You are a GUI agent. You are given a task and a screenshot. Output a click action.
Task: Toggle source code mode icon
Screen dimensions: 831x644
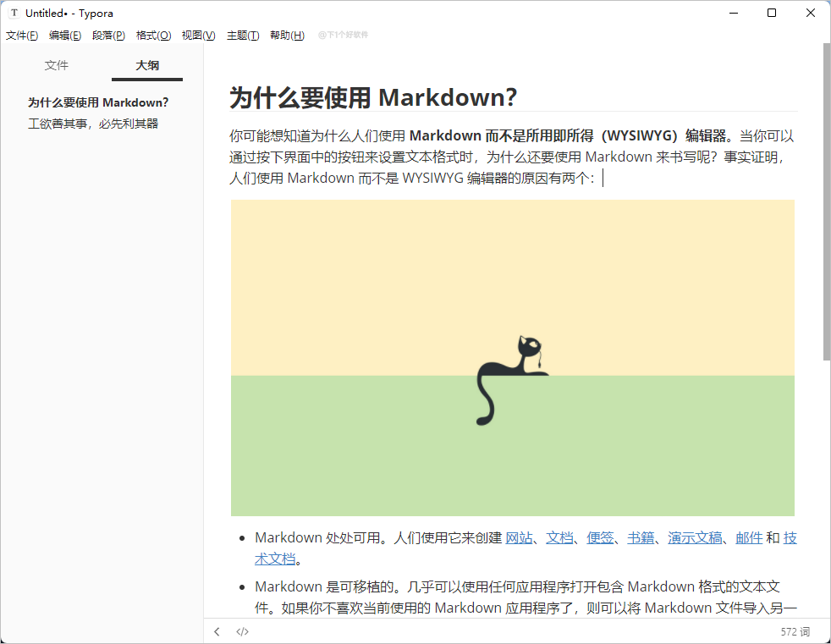(242, 631)
